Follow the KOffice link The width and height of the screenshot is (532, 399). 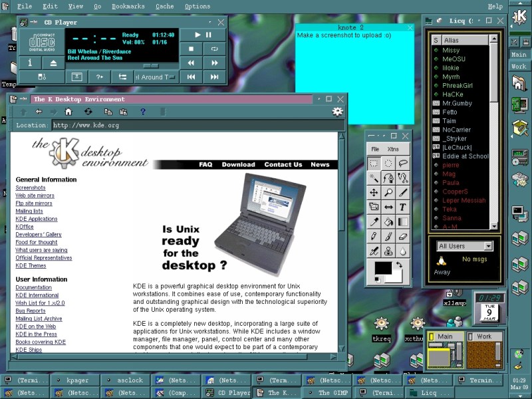[x=25, y=227]
